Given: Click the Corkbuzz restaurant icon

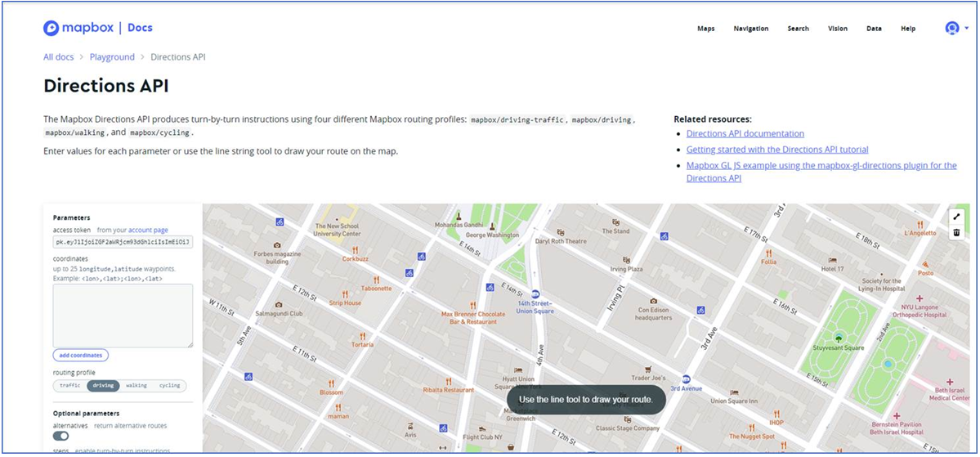Looking at the screenshot, I should [x=355, y=249].
